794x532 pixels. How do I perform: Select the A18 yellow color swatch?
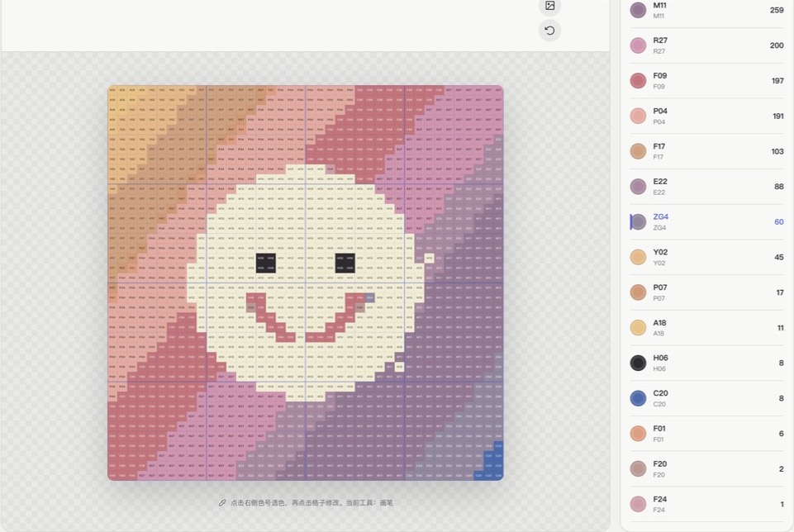coord(638,327)
